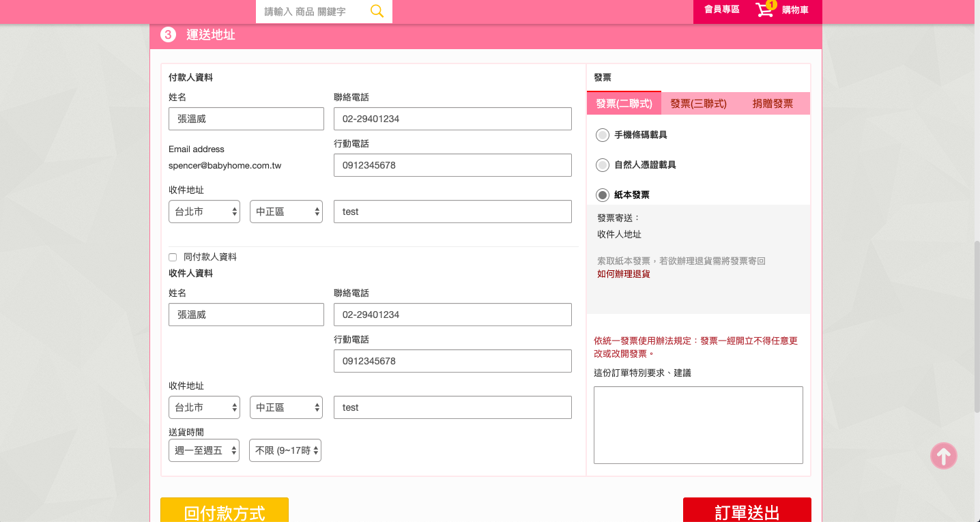Switch to 發票(三聯式) tab

(x=698, y=104)
